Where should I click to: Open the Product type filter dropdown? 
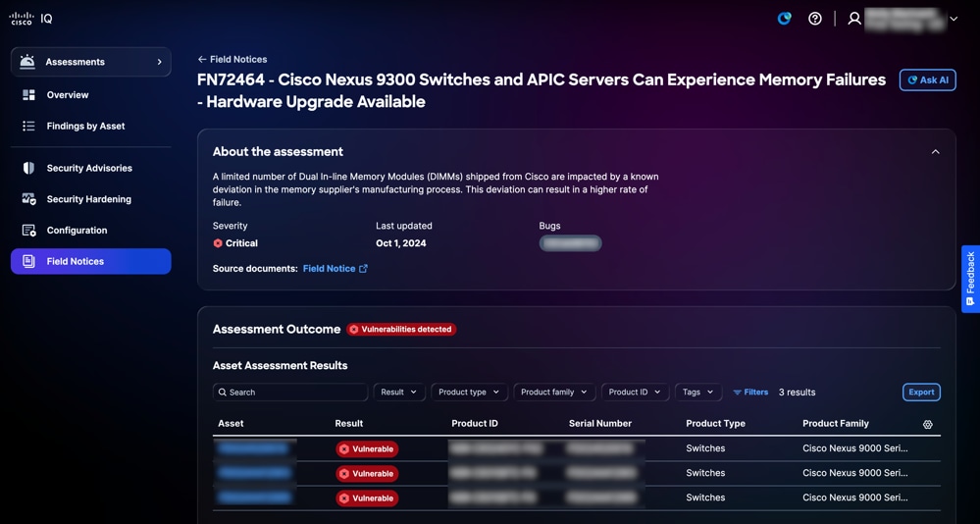coord(469,393)
